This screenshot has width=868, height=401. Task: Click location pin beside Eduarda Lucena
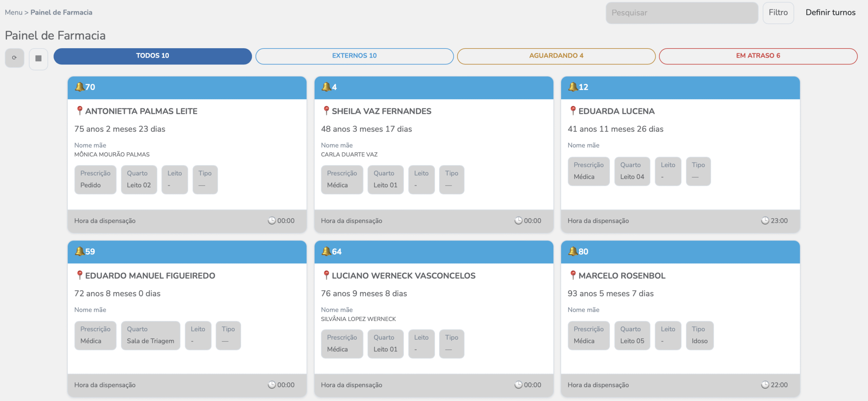click(x=573, y=111)
